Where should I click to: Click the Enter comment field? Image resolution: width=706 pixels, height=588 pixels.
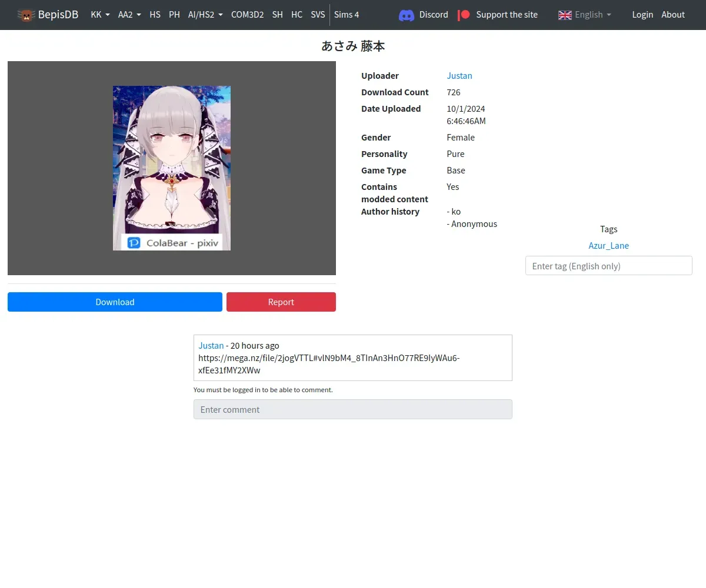point(353,409)
